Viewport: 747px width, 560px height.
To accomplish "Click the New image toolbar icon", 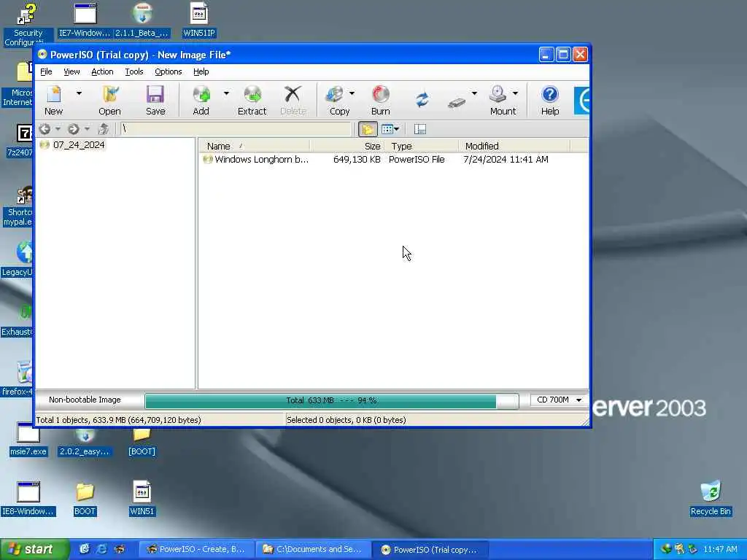I will click(x=54, y=100).
